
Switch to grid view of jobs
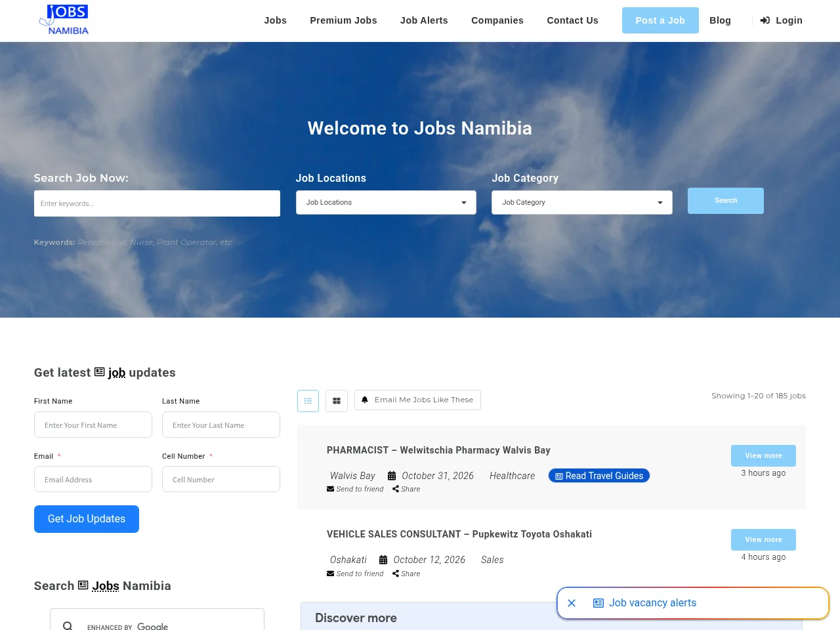pyautogui.click(x=337, y=401)
